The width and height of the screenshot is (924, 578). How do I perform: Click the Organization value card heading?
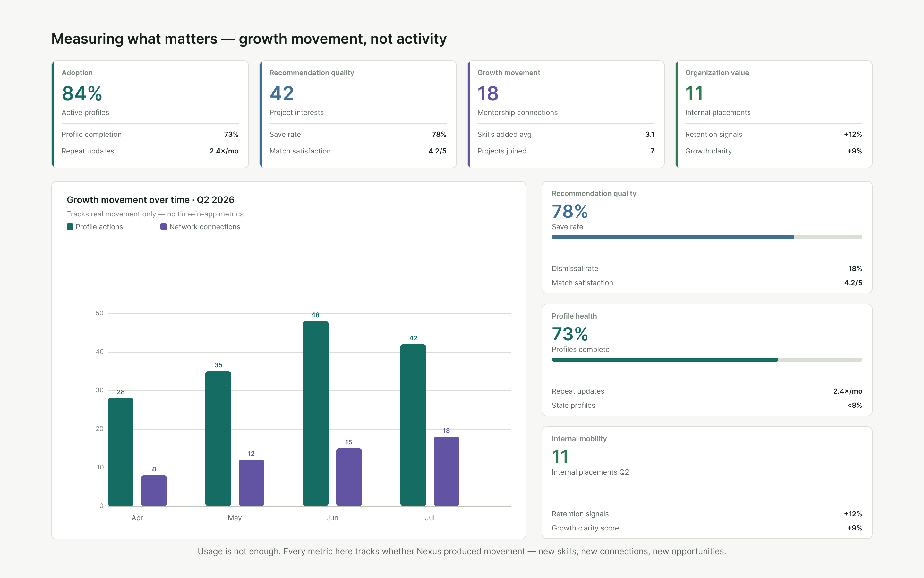[x=717, y=73]
